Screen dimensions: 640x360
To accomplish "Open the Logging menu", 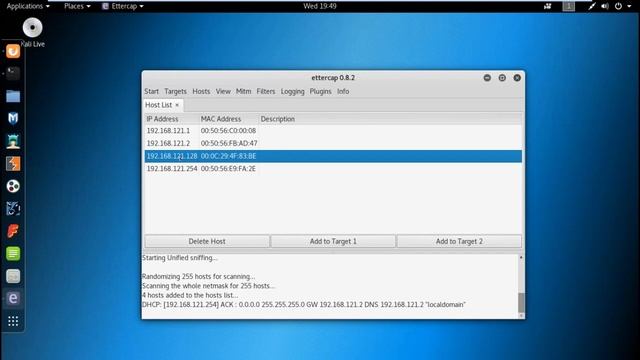I will 293,91.
